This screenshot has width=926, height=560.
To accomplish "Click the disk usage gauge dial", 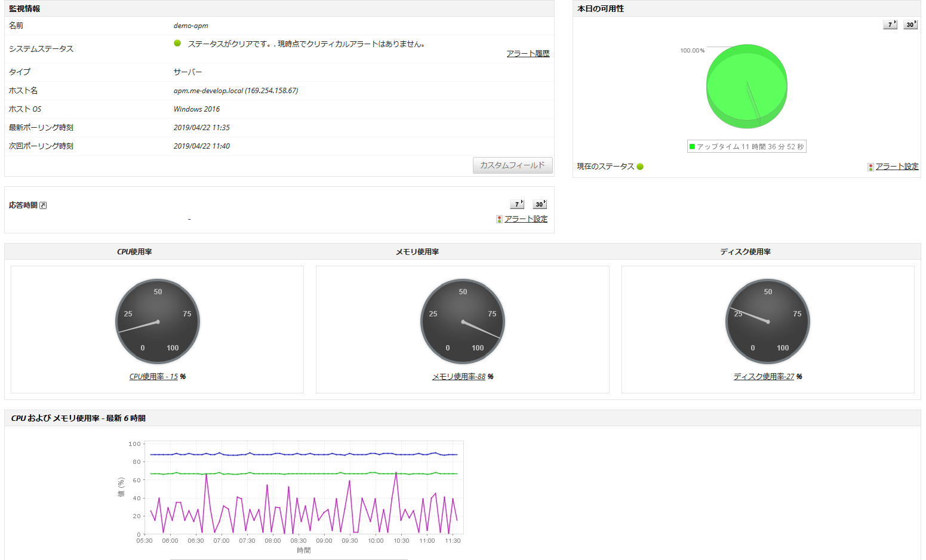I will click(x=768, y=321).
